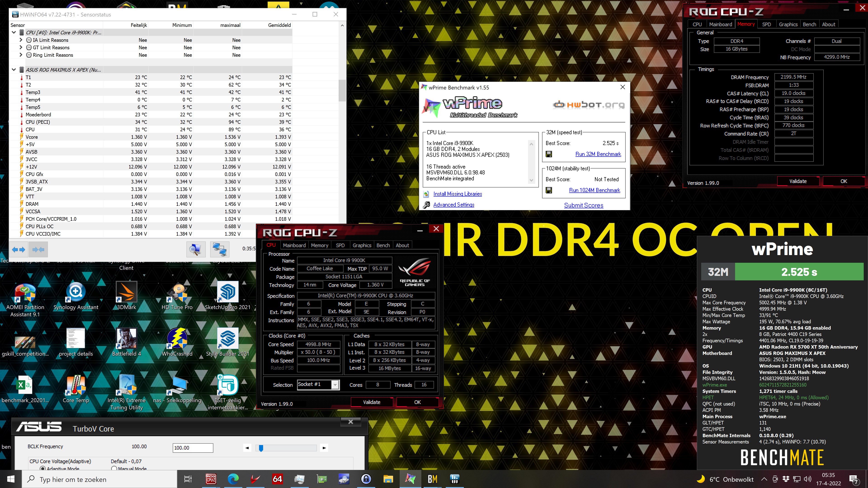Click Submit Scores link in wPrime
The width and height of the screenshot is (868, 488).
pos(584,205)
